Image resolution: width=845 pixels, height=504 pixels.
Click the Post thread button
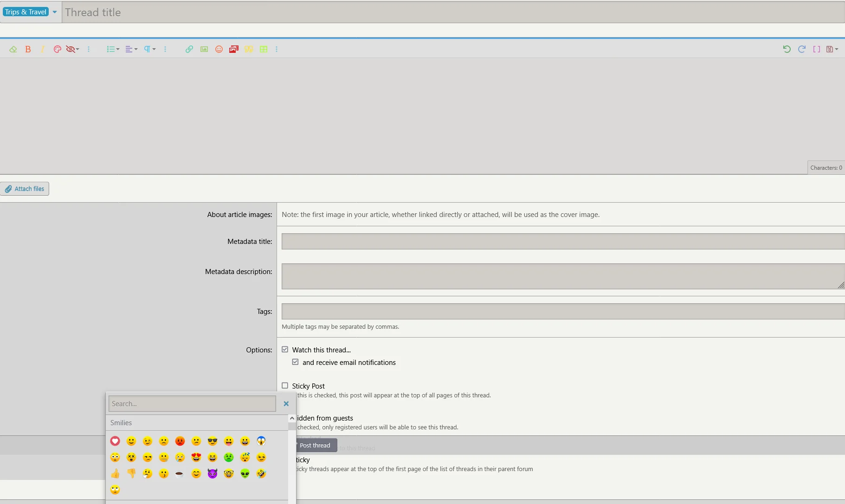click(x=315, y=445)
